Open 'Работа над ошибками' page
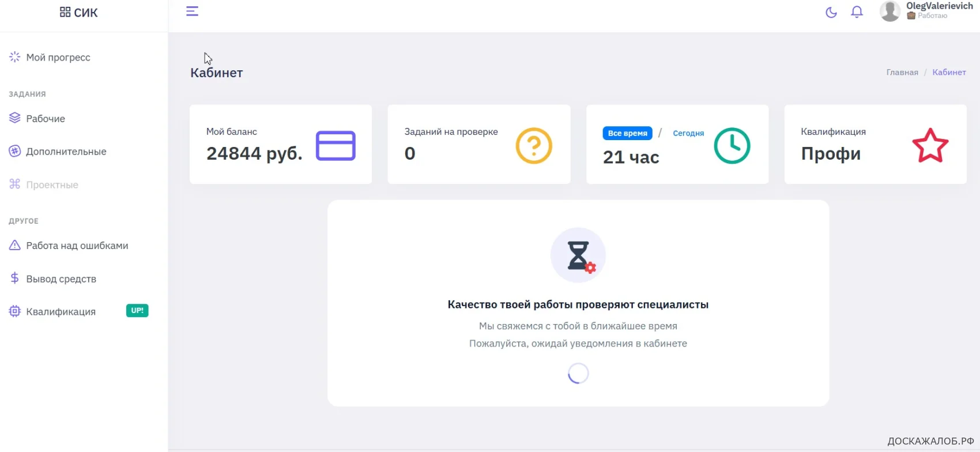 77,246
